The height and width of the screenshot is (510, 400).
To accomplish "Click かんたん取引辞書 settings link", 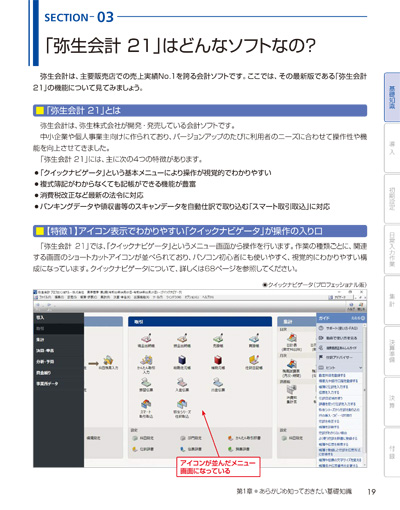I will pos(244,438).
